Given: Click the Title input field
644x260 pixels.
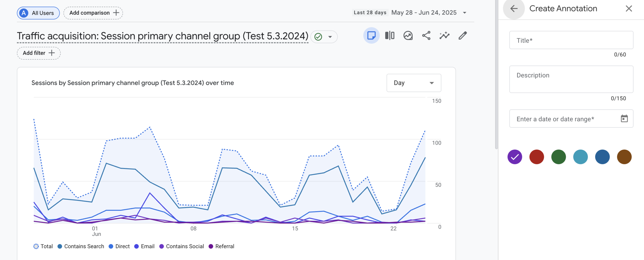Looking at the screenshot, I should click(x=571, y=40).
